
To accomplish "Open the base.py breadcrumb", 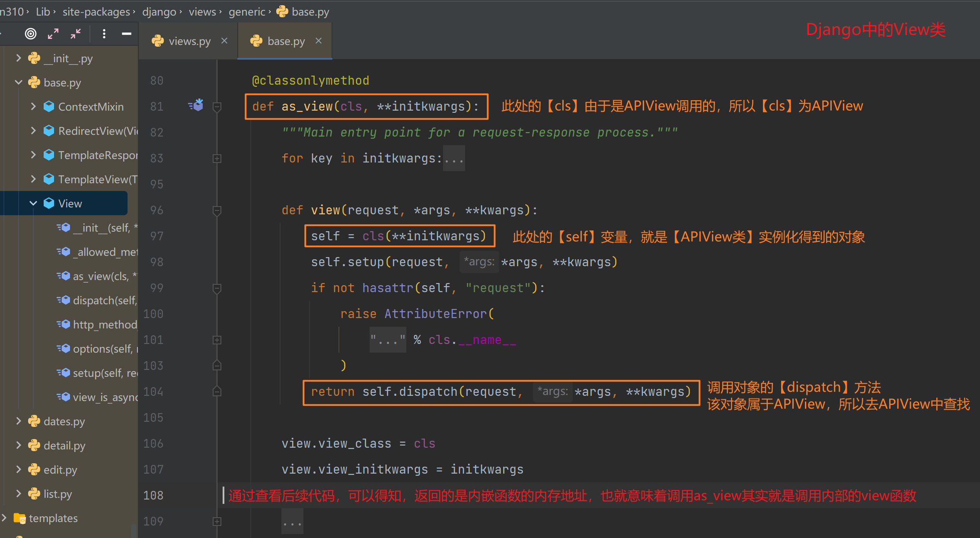I will [303, 12].
